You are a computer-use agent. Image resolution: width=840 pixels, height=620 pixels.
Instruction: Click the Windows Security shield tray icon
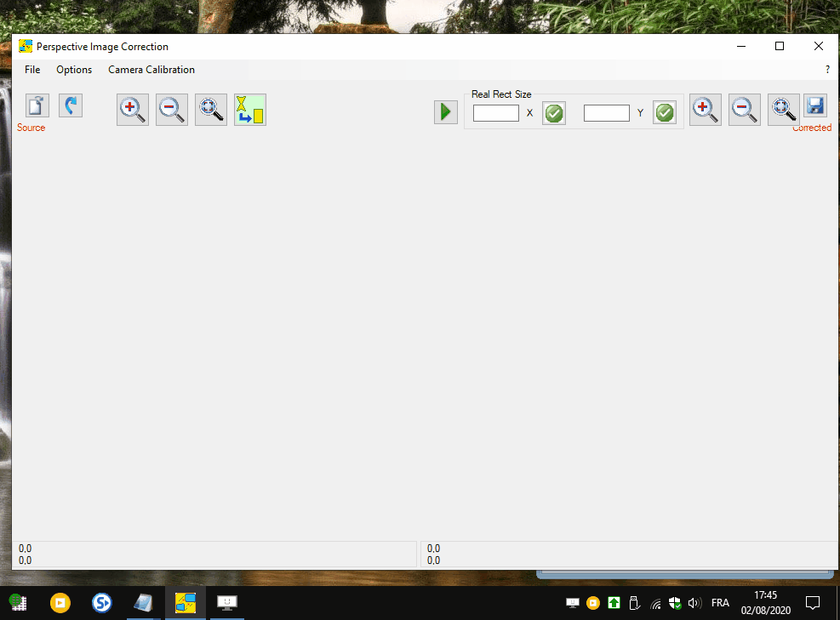pyautogui.click(x=675, y=603)
